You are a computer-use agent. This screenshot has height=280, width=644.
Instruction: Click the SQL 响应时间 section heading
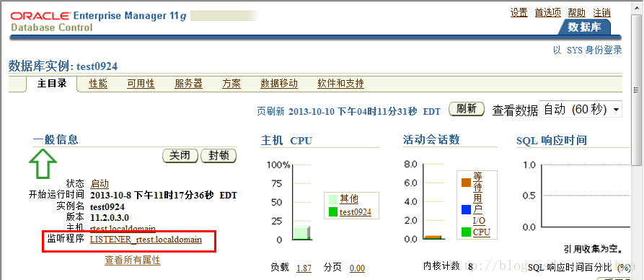pos(552,141)
